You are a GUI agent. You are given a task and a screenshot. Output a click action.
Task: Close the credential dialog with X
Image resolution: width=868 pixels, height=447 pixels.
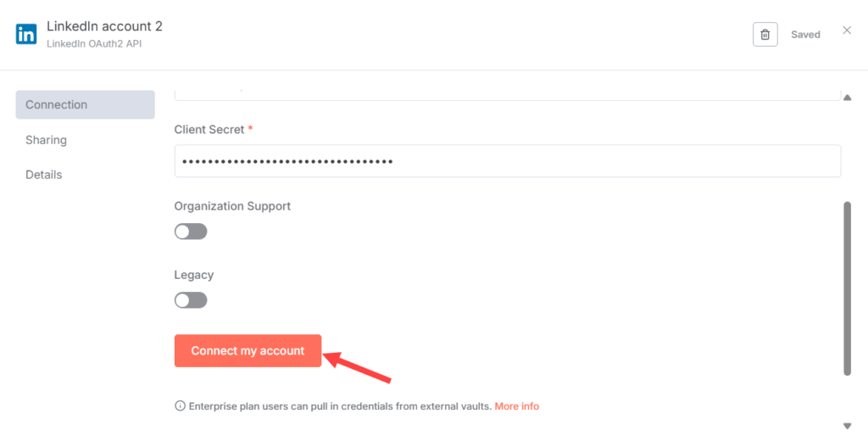click(847, 31)
